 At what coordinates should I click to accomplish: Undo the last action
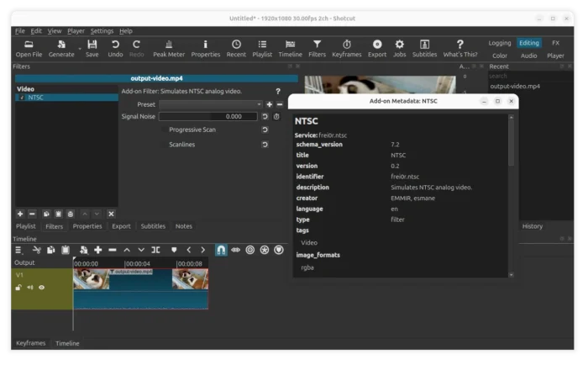(115, 49)
